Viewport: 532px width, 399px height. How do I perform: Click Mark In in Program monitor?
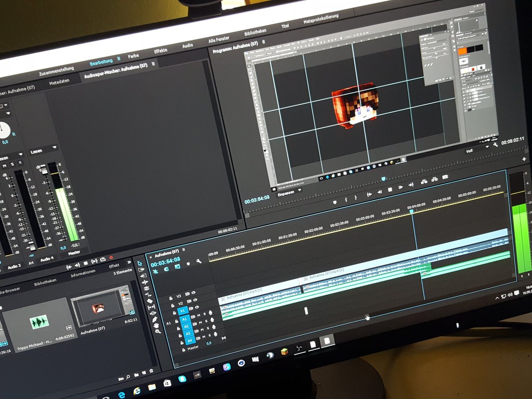tap(346, 200)
